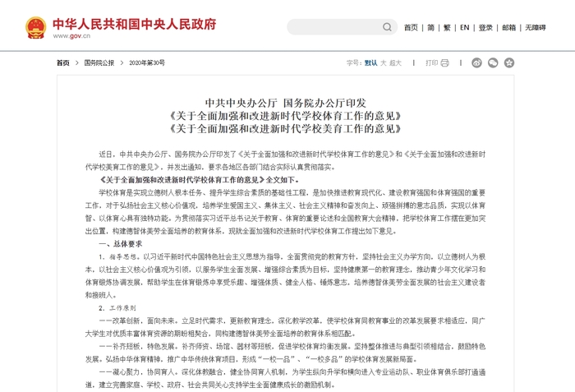The image size is (575, 392).
Task: Open 2020年第30号 breadcrumb link
Action: pos(147,63)
